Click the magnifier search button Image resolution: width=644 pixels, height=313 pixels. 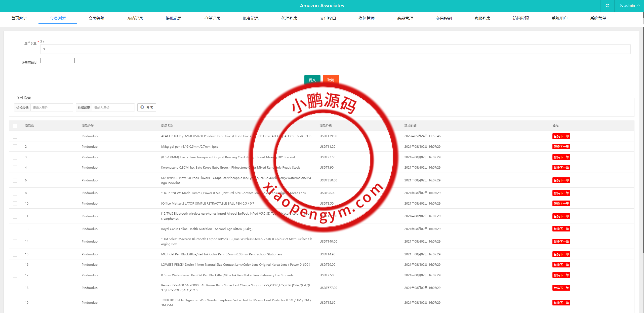[147, 107]
